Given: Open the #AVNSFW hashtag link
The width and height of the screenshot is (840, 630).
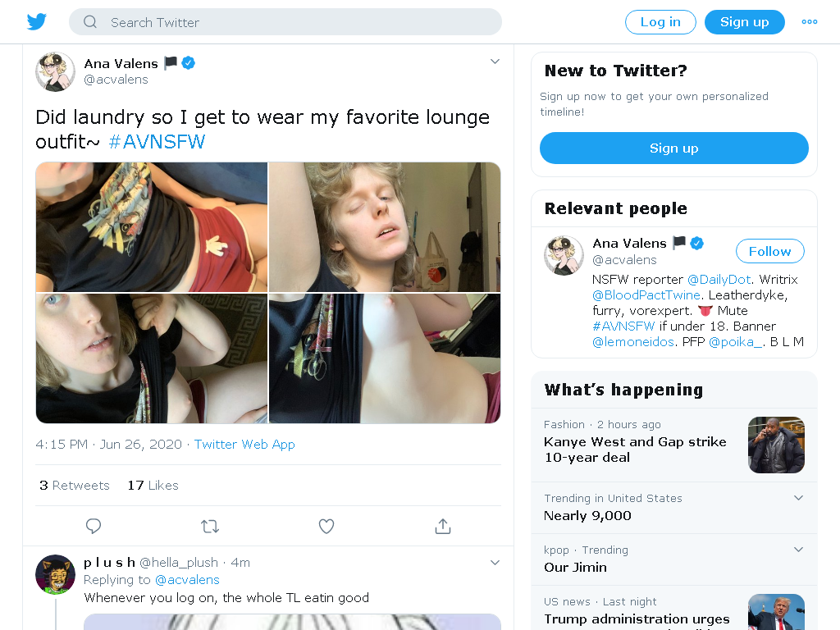Looking at the screenshot, I should tap(157, 142).
